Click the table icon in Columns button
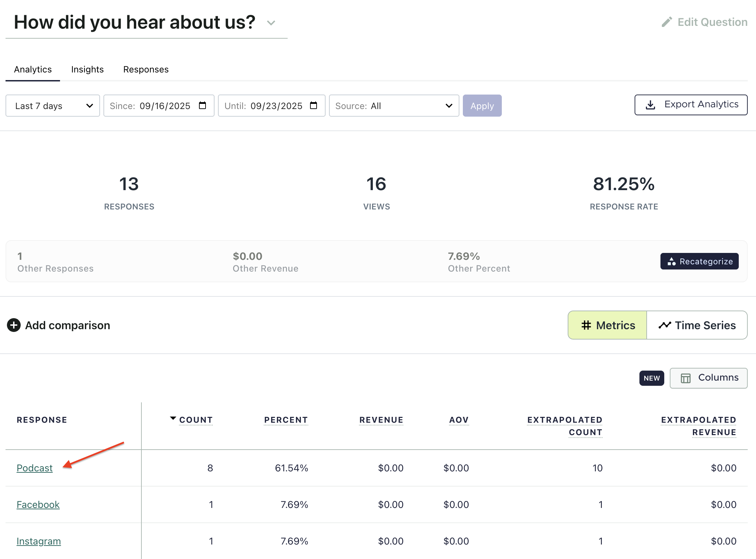The height and width of the screenshot is (559, 756). [685, 378]
